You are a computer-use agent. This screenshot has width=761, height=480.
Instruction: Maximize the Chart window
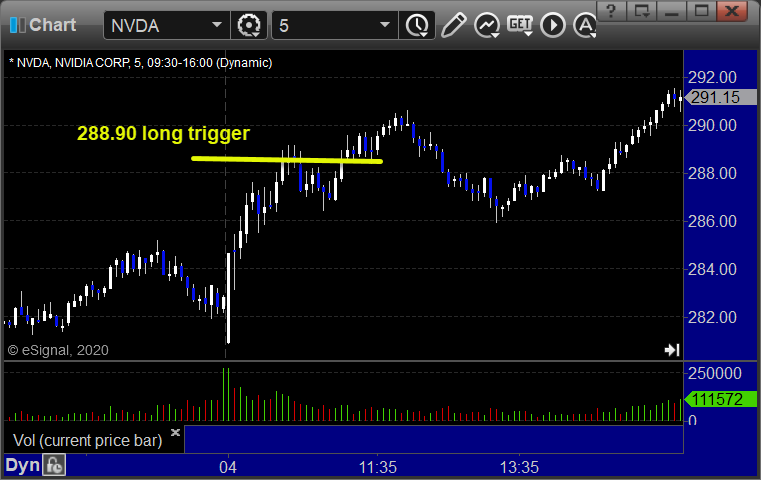[x=701, y=11]
